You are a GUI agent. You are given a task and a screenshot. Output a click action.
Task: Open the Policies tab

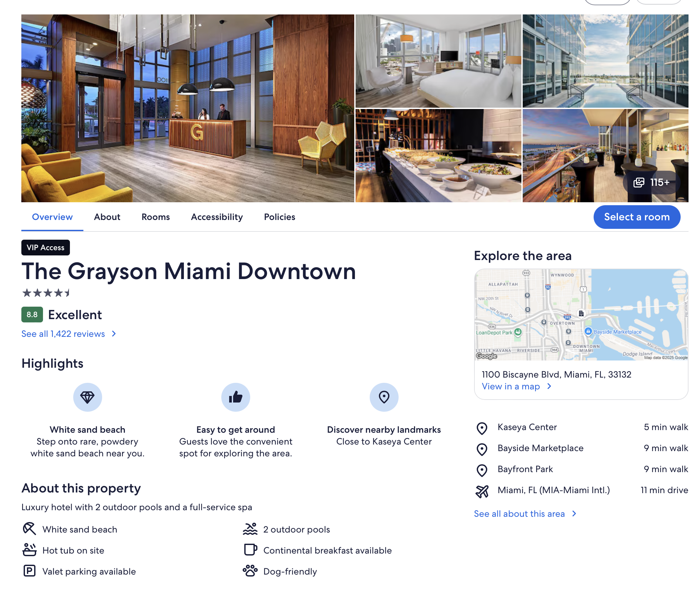279,217
